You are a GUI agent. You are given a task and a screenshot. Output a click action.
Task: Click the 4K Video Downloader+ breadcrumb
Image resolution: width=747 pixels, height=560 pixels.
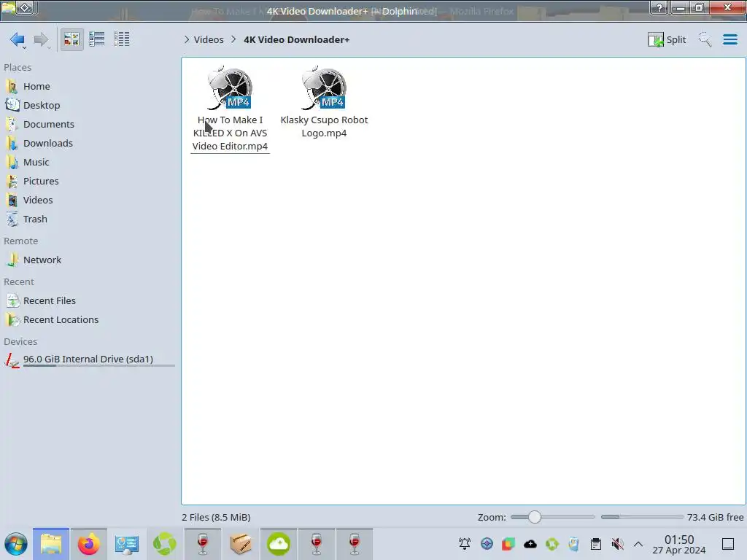(x=296, y=39)
